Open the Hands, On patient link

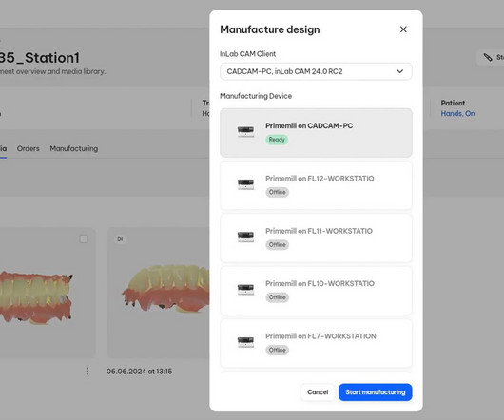tap(457, 114)
